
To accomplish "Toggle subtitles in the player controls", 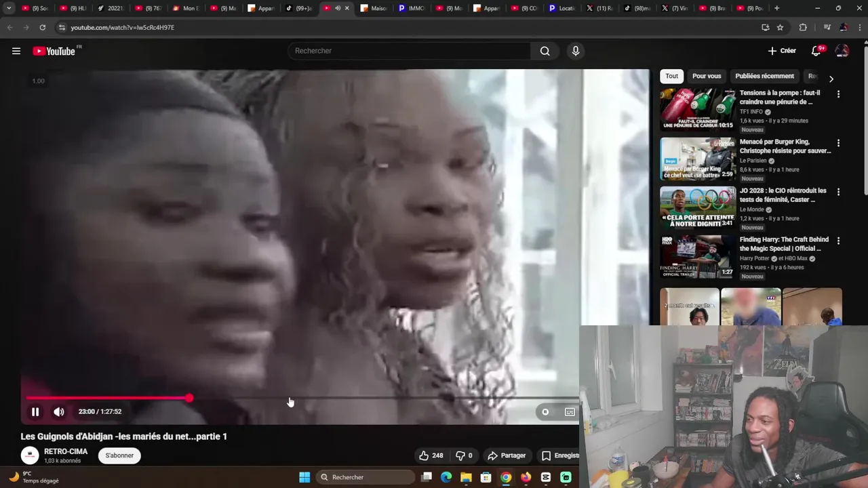I will click(570, 411).
